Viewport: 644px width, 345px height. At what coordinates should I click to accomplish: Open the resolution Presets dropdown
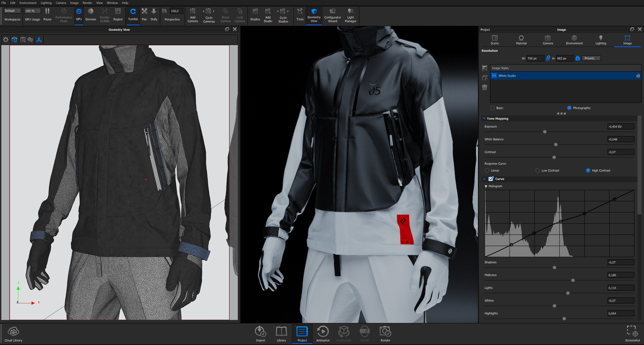pos(591,58)
